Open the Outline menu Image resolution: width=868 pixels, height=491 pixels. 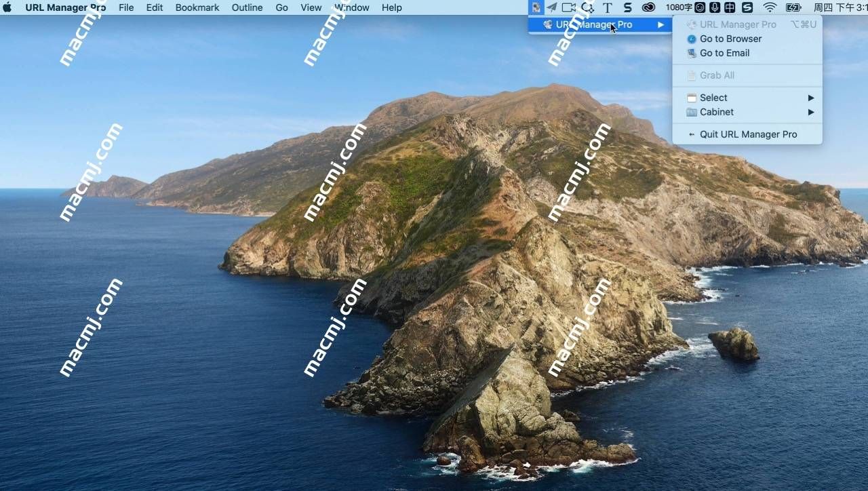coord(248,7)
